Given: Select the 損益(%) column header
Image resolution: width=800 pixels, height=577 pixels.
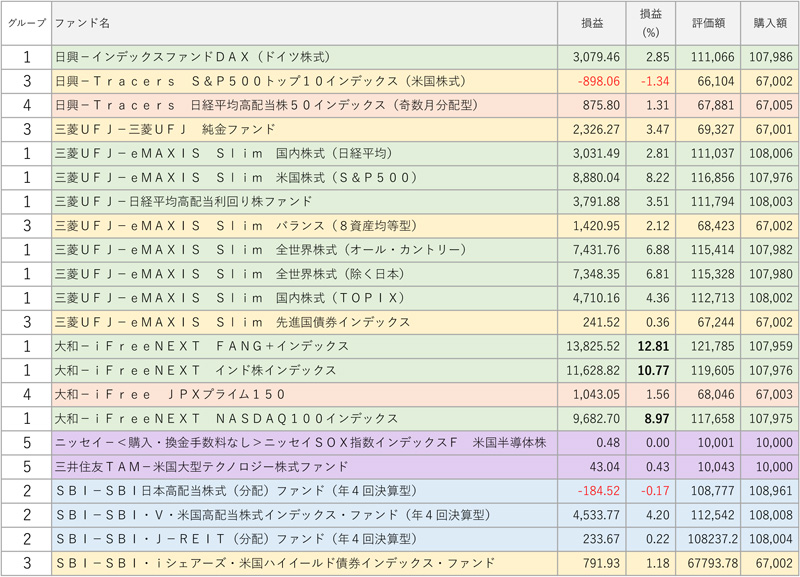Looking at the screenshot, I should [651, 23].
